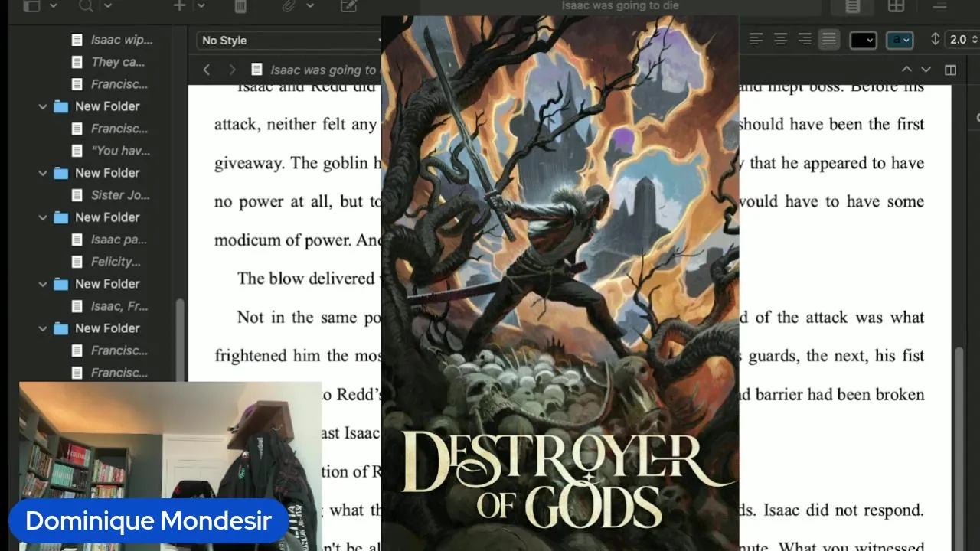980x551 pixels.
Task: Switch to document view mode
Action: pos(853,6)
